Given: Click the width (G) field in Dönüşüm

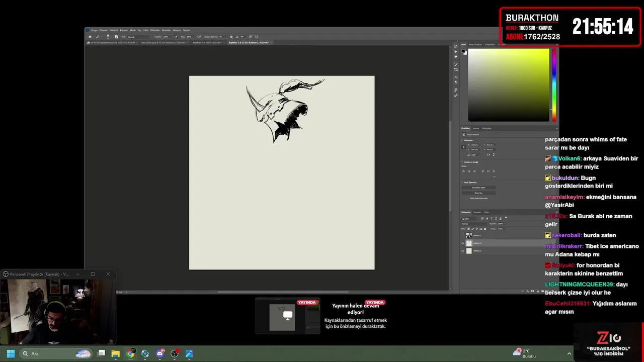Looking at the screenshot, I should pyautogui.click(x=474, y=145).
